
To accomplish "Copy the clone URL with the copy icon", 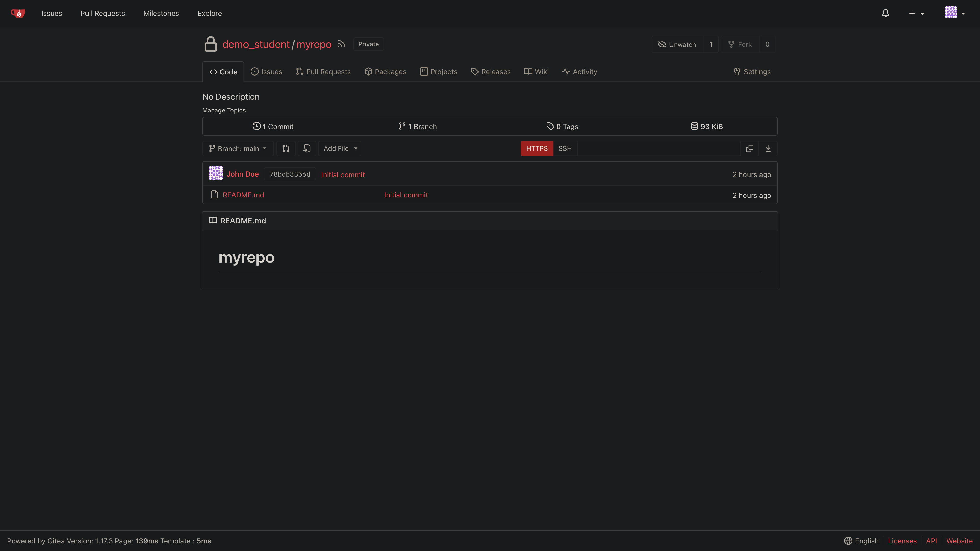I will [x=750, y=148].
